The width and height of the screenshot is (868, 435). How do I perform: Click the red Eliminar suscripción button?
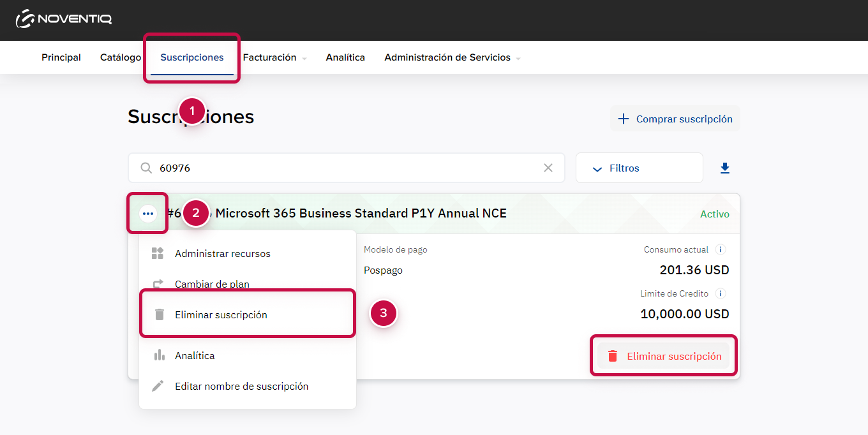pos(673,357)
